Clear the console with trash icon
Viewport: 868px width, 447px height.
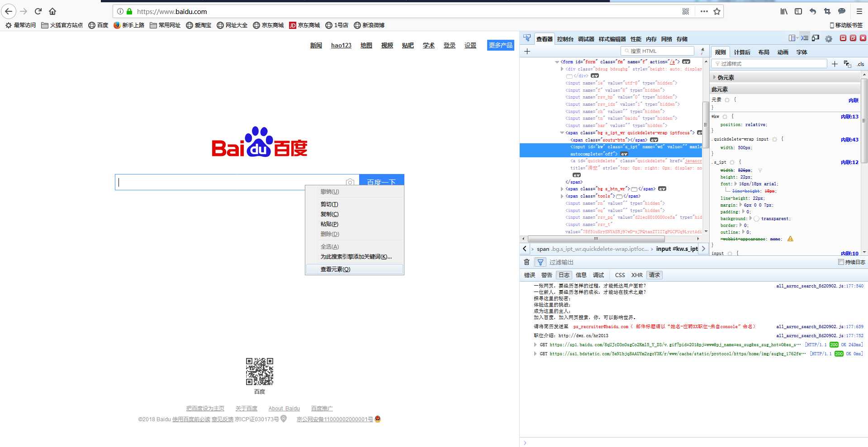click(526, 262)
